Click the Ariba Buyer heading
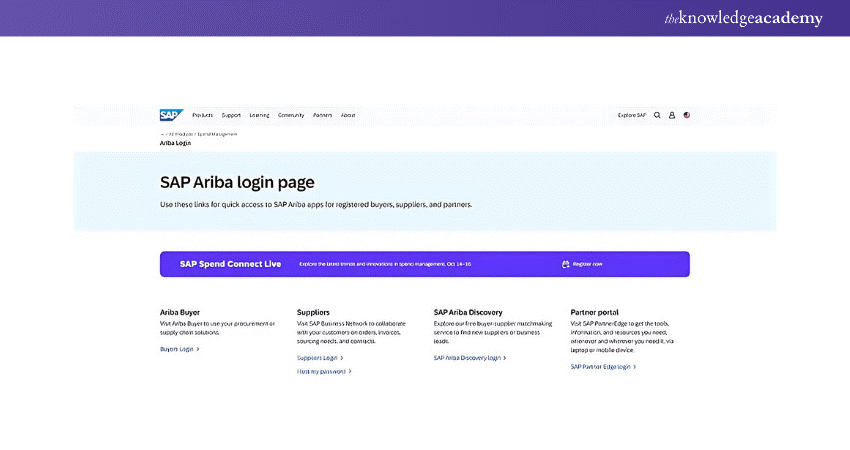850x450 pixels. 179,312
